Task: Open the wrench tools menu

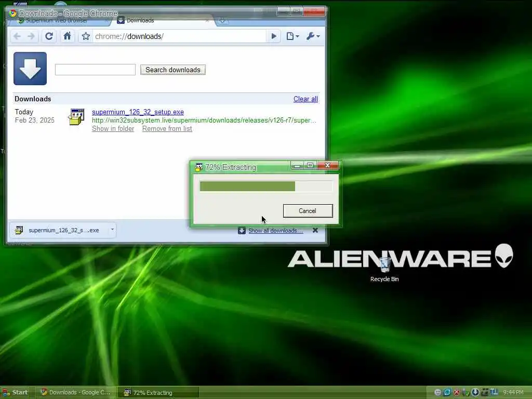Action: pos(313,36)
